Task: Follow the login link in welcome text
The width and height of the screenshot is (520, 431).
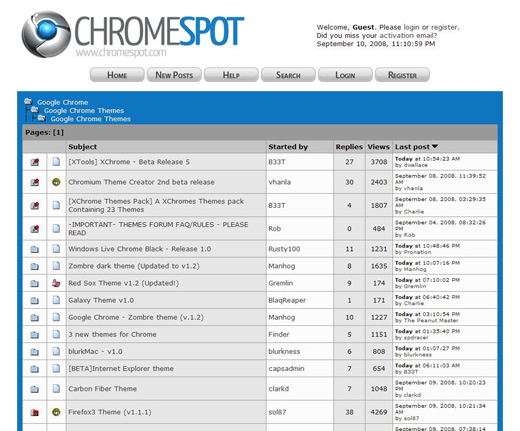Action: pyautogui.click(x=411, y=27)
